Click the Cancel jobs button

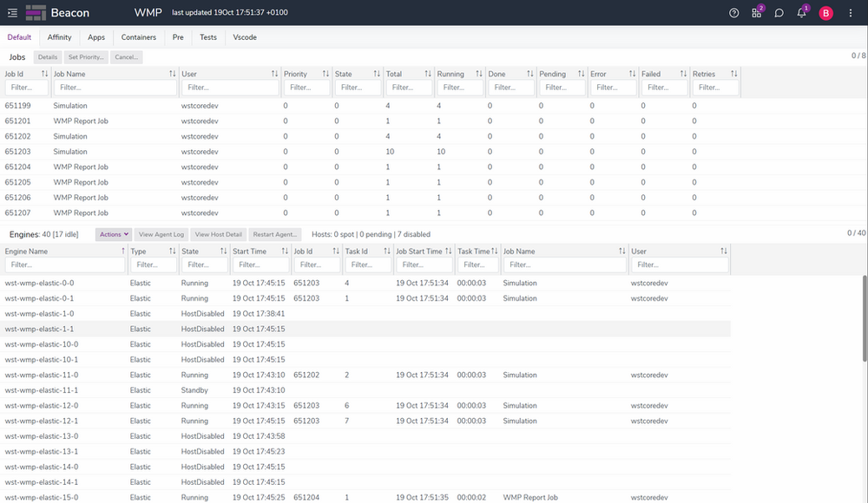[x=126, y=57]
